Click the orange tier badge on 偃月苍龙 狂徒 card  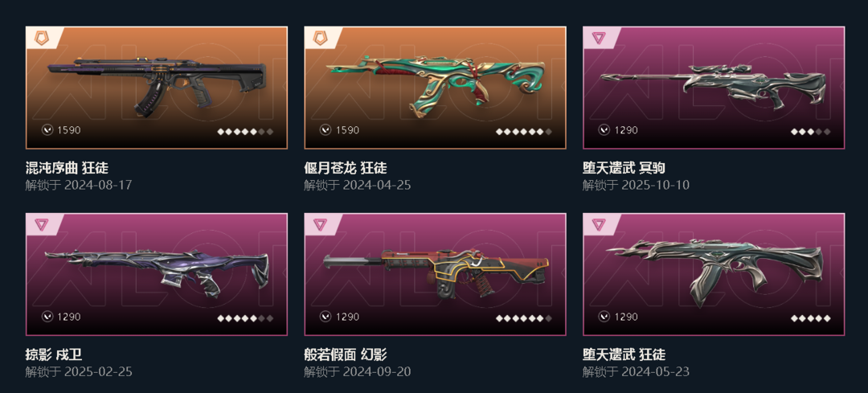tap(320, 38)
